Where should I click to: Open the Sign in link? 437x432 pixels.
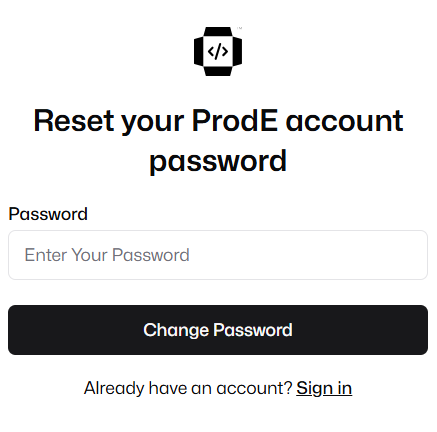click(324, 388)
